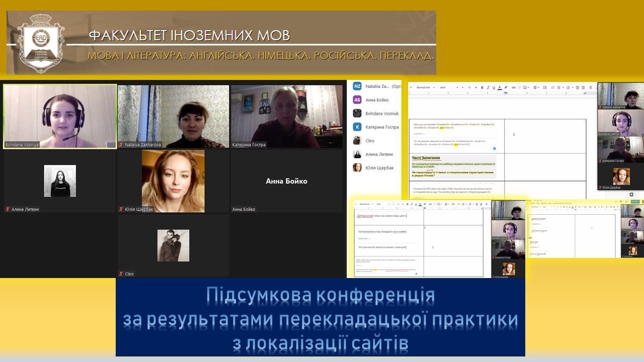Click blue checkmark icon under translated string

(494, 148)
